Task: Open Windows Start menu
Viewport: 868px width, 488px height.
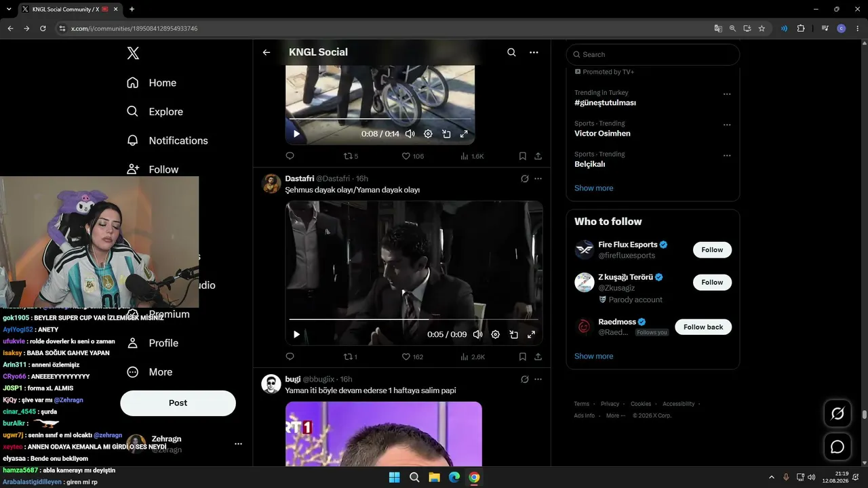Action: (394, 477)
